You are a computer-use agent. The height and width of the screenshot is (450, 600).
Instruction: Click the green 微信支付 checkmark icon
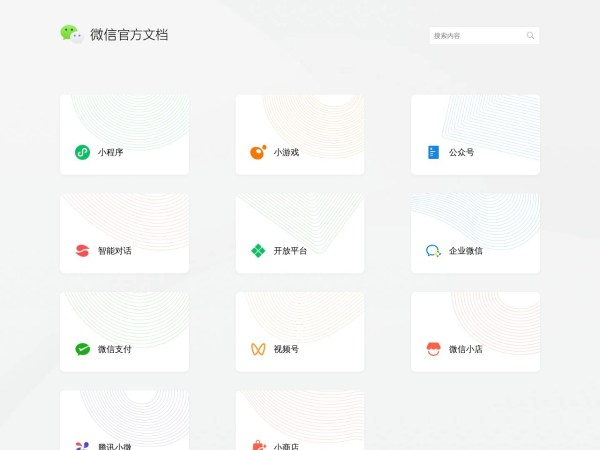click(82, 349)
